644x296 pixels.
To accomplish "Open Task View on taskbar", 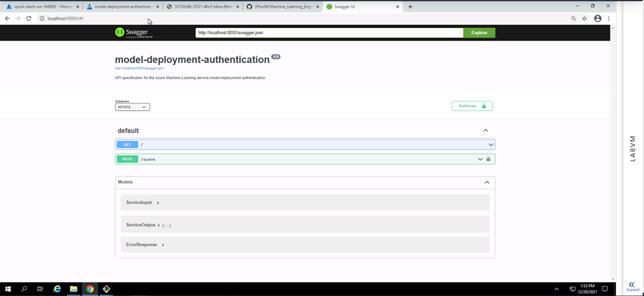I will point(40,289).
